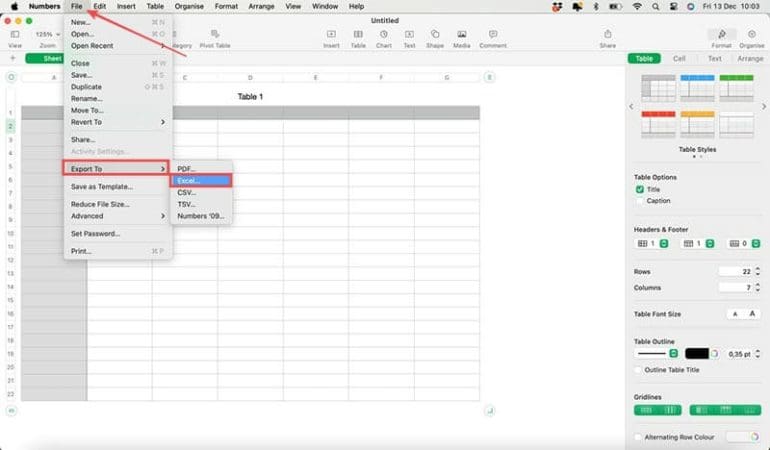Click the Rows count field
The height and width of the screenshot is (450, 770).
tap(736, 272)
